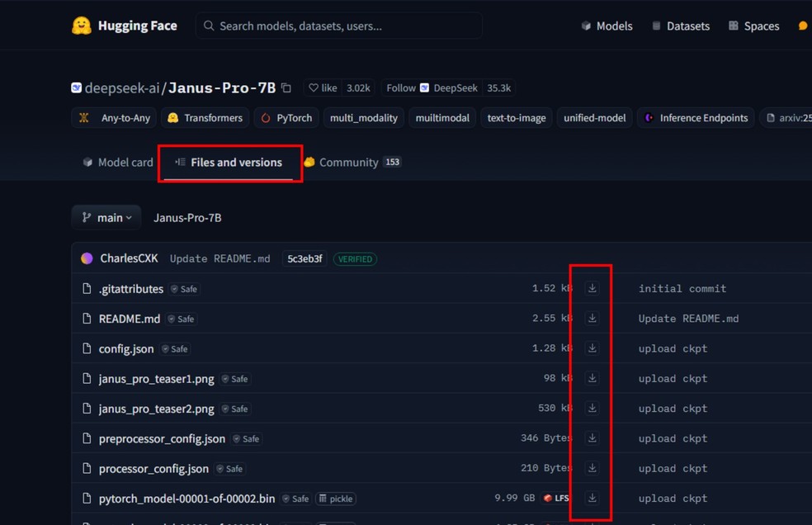Download janus_pro_teaser2.png
This screenshot has width=812, height=525.
coord(592,409)
